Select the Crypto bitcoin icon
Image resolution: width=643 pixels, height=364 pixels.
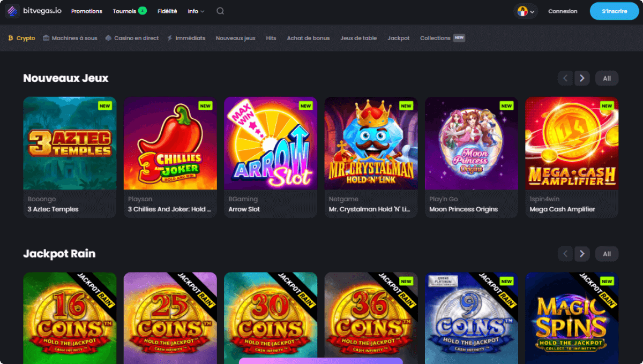click(10, 38)
